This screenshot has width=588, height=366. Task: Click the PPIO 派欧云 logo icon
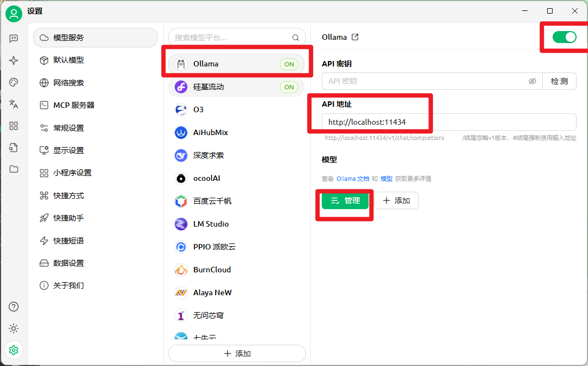(181, 247)
